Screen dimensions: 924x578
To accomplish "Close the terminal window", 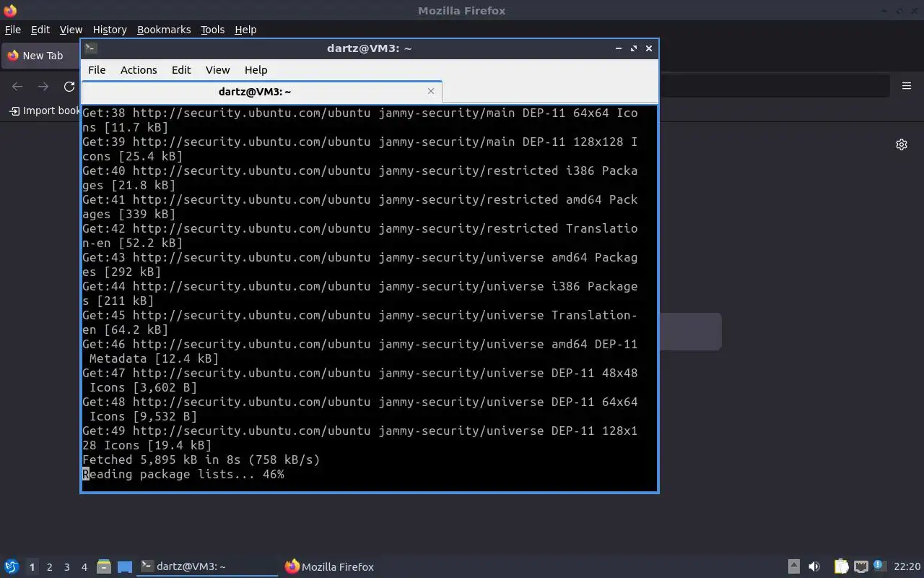I will tap(649, 48).
